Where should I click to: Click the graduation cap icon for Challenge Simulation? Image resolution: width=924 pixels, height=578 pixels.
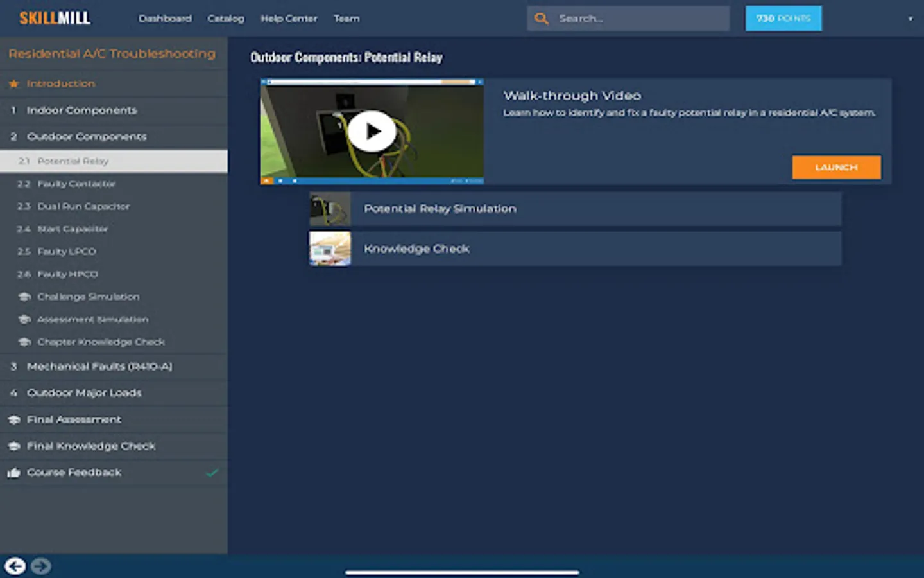[x=24, y=297]
